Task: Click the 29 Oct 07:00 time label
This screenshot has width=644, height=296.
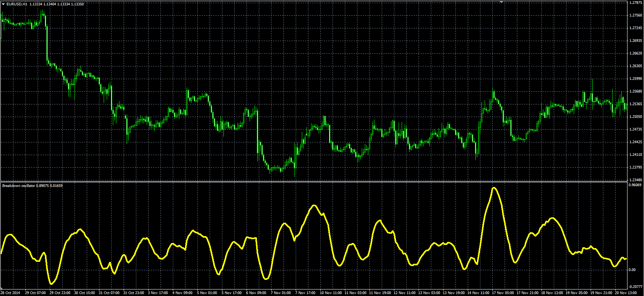Action: [x=35, y=293]
